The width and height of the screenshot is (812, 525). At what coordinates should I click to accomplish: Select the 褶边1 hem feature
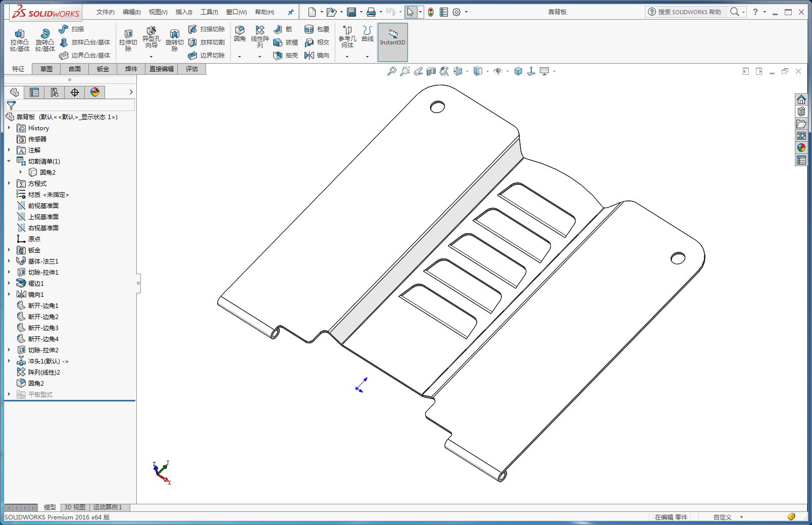(x=30, y=284)
